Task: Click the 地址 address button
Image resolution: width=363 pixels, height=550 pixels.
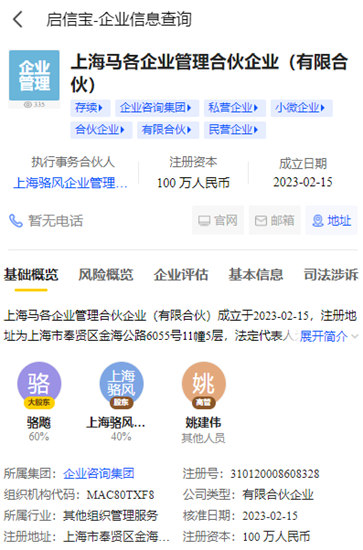Action: click(x=331, y=221)
